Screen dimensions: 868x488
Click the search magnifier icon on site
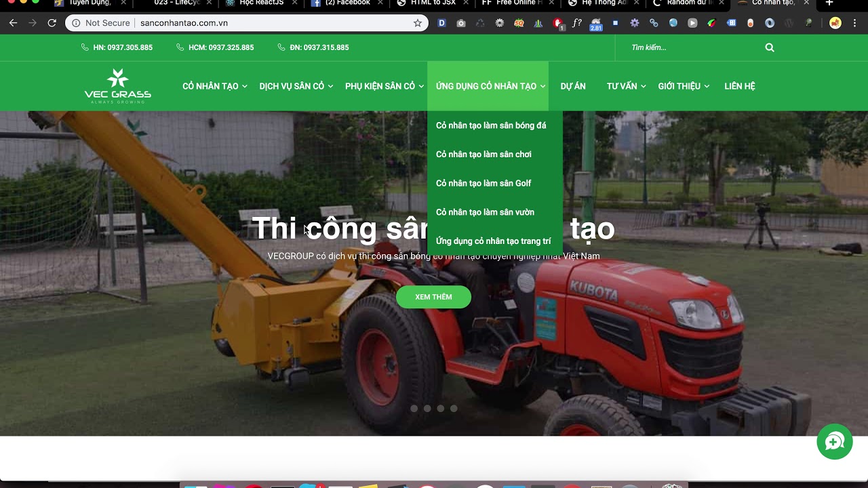[x=770, y=47]
